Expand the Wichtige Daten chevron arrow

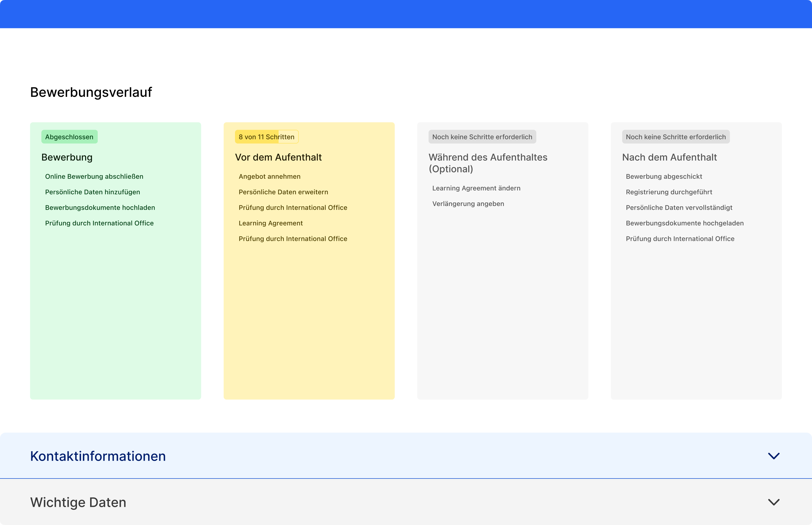pyautogui.click(x=773, y=502)
